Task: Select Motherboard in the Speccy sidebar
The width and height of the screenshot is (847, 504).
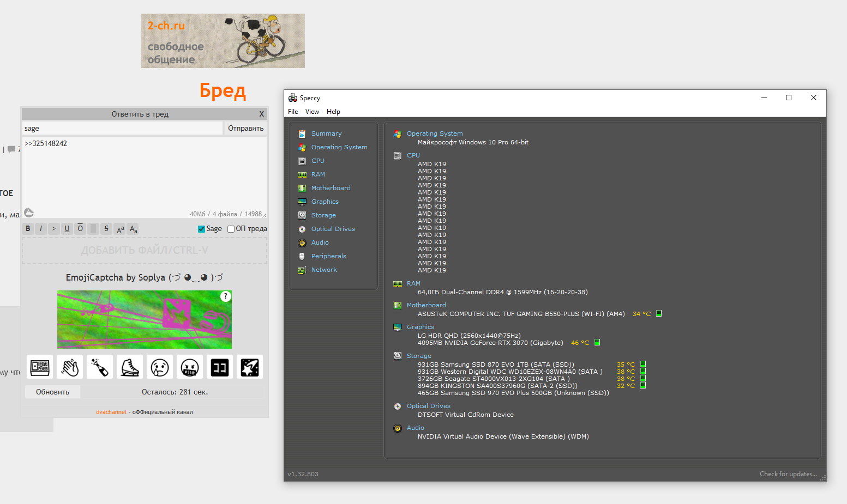Action: pos(331,188)
